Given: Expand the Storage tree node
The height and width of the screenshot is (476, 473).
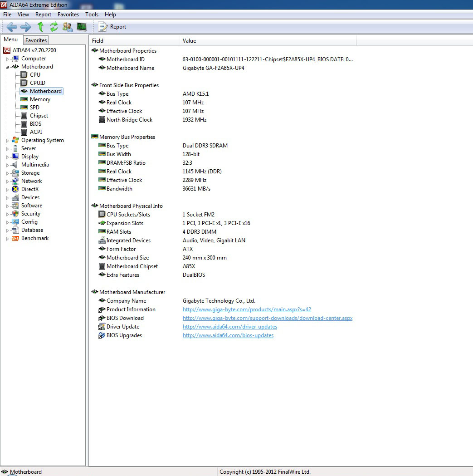Looking at the screenshot, I should pos(8,173).
